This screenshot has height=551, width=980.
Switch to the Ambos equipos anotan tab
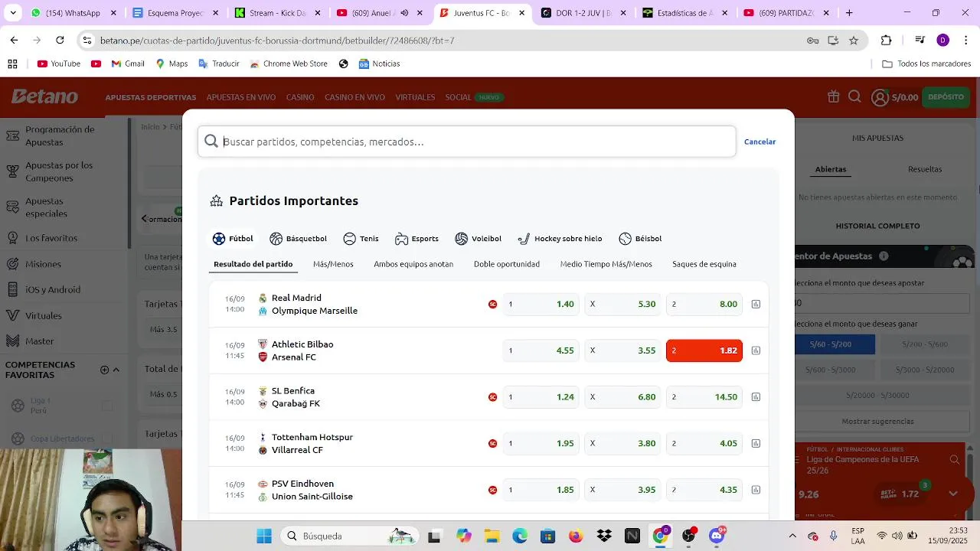(413, 264)
